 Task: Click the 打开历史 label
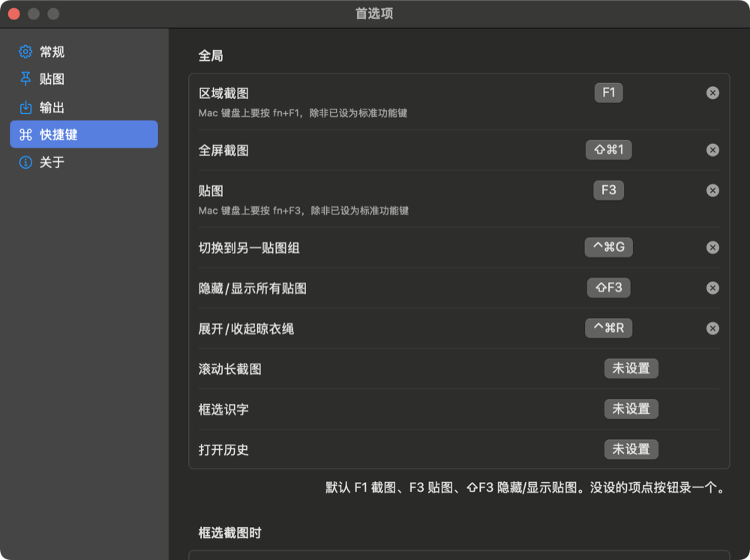223,450
